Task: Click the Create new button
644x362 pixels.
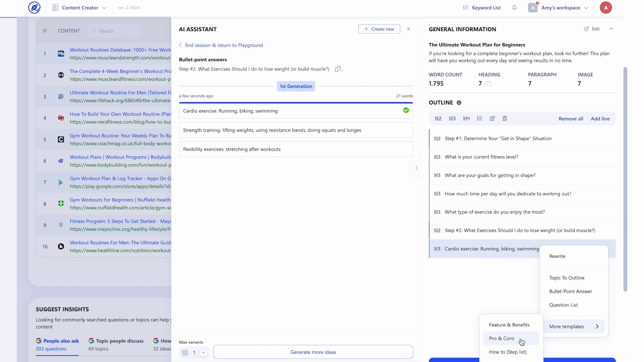Action: coord(379,29)
